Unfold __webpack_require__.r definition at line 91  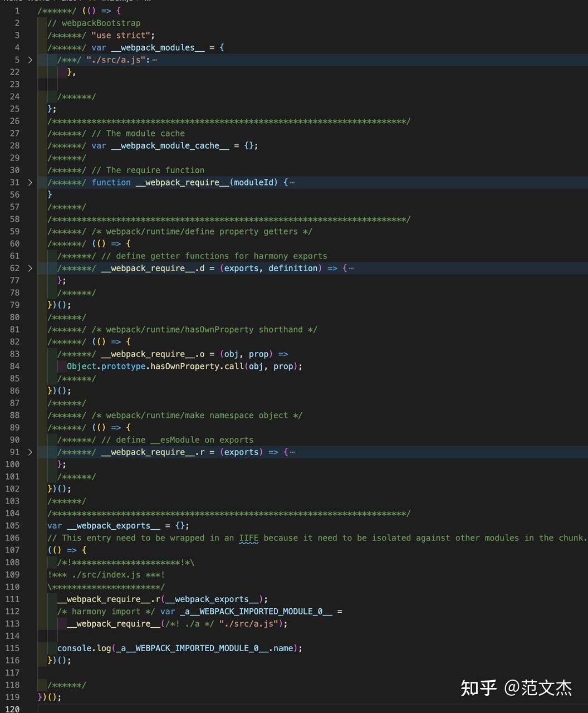click(x=30, y=452)
